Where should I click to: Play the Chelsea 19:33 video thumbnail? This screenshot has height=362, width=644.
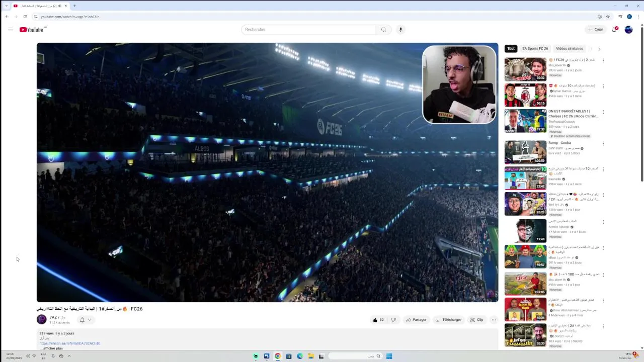[525, 121]
